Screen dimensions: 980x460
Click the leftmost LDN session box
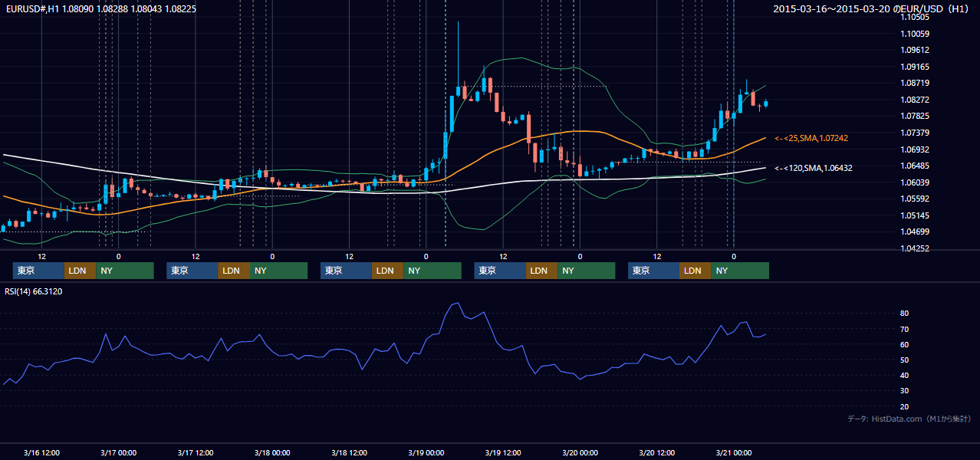(80, 271)
